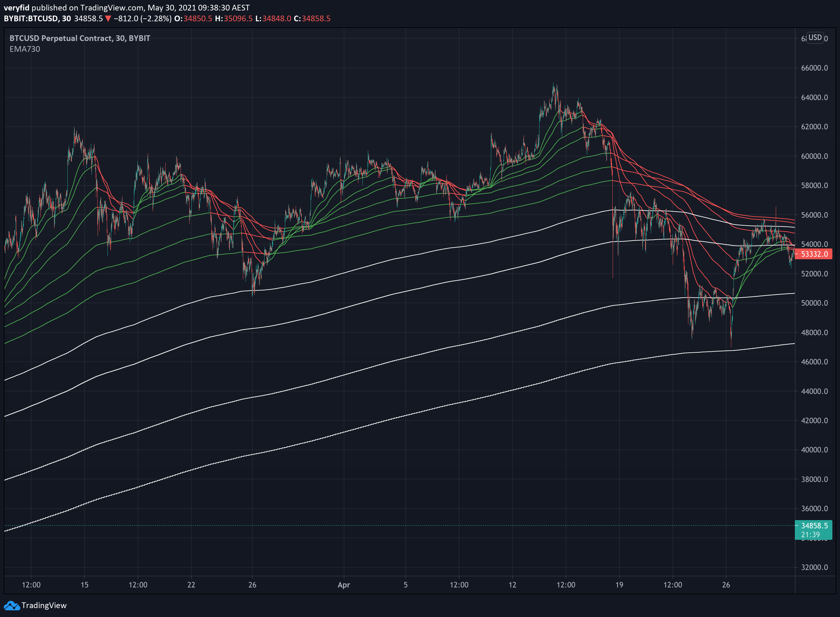Click the BYBIT:BTCUSD, 30 symbol text
840x617 pixels.
tap(38, 19)
